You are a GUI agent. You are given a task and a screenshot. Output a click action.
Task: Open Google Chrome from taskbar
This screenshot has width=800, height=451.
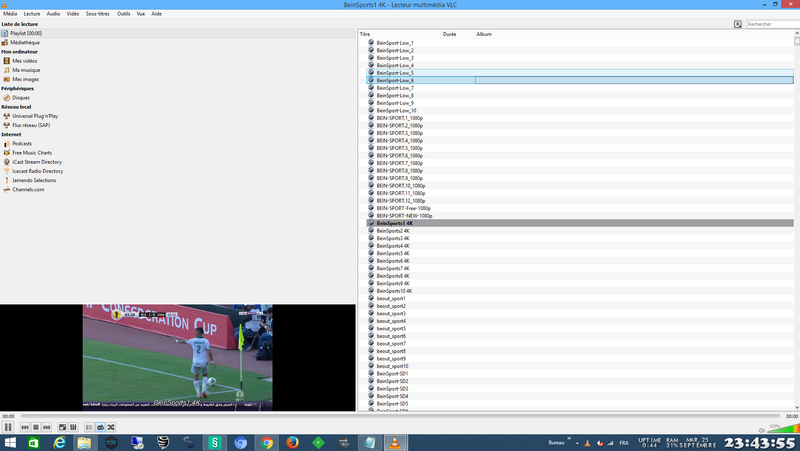[x=266, y=442]
